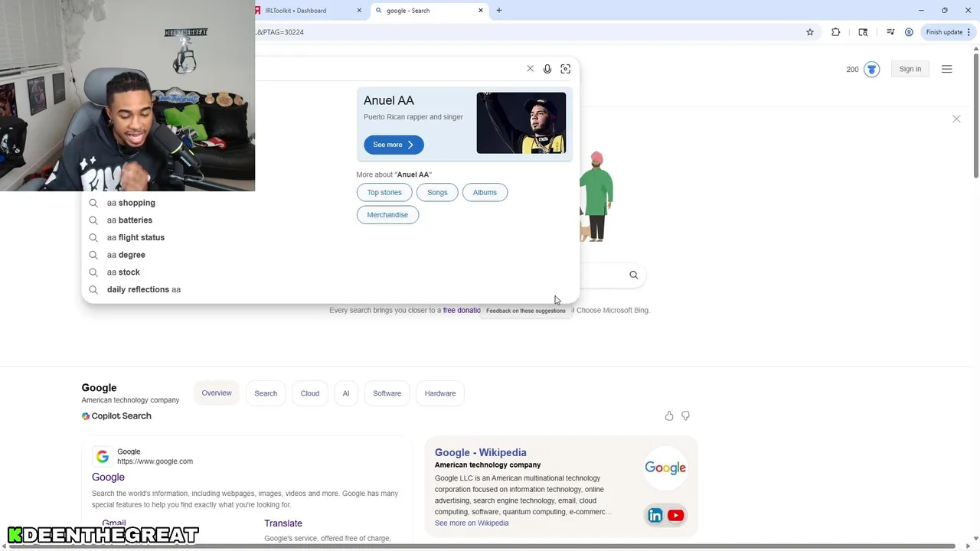Open the Translate sitelink
This screenshot has height=551, width=980.
click(x=283, y=523)
